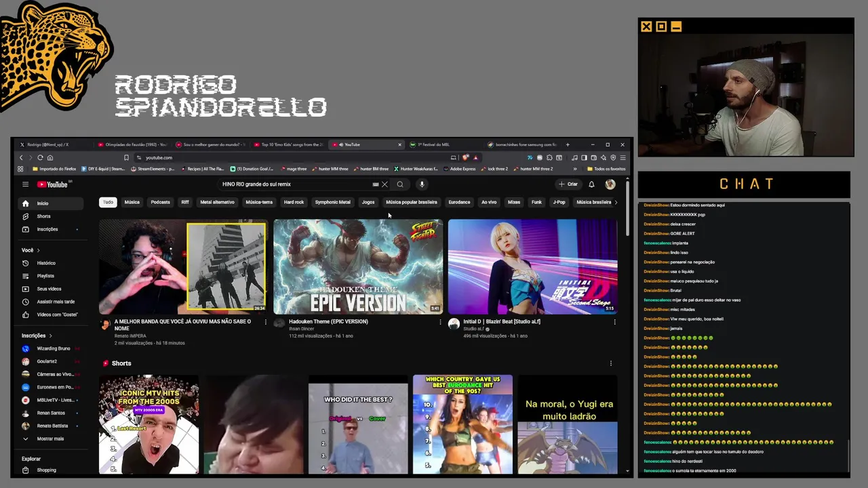Open the on-screen keyboard icon in search box
The image size is (868, 488).
click(x=375, y=184)
